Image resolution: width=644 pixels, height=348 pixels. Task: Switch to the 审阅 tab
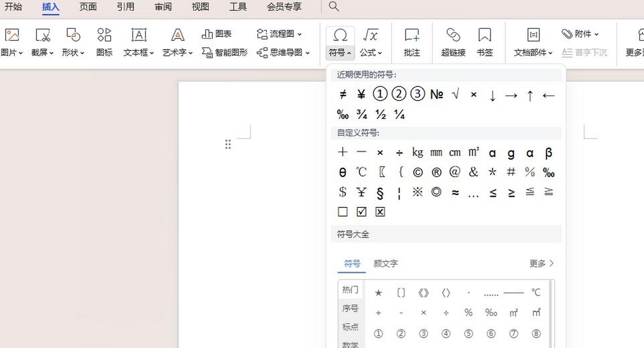click(x=163, y=7)
